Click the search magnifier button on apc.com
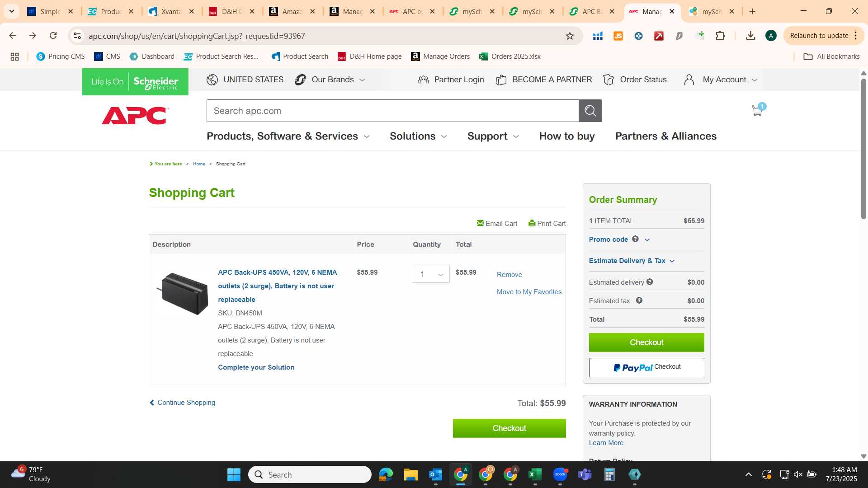The width and height of the screenshot is (868, 488). click(590, 111)
